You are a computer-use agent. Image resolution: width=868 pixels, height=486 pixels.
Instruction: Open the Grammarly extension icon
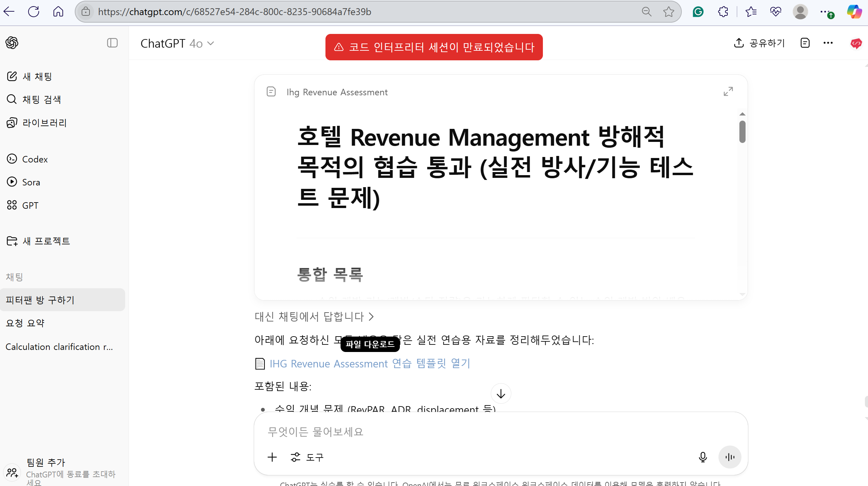pos(698,12)
